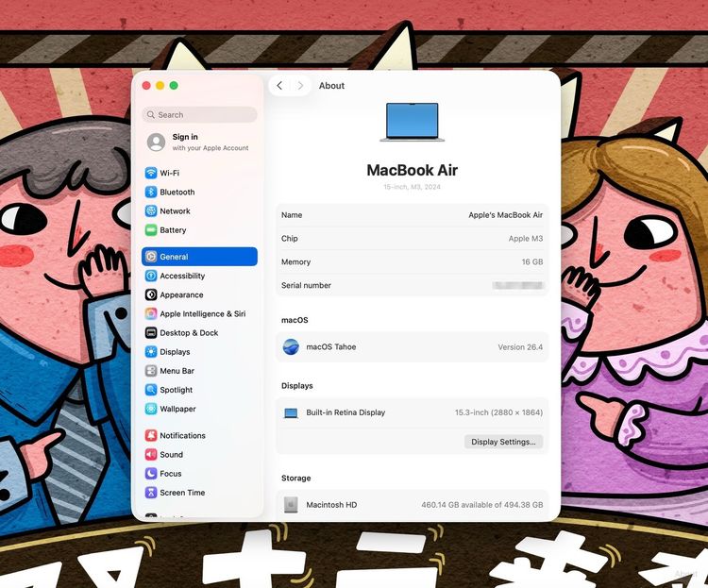Click the blurred serial number value
The height and width of the screenshot is (588, 708).
[x=518, y=285]
